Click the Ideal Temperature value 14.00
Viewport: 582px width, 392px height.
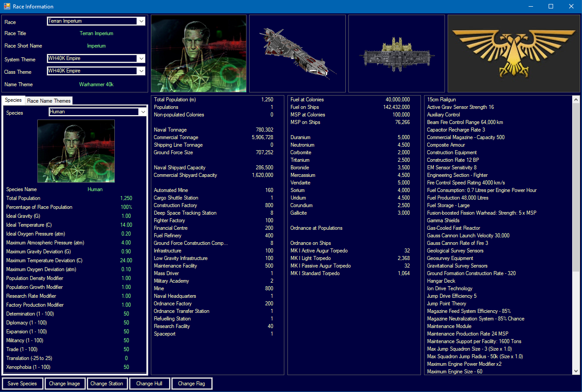click(126, 225)
